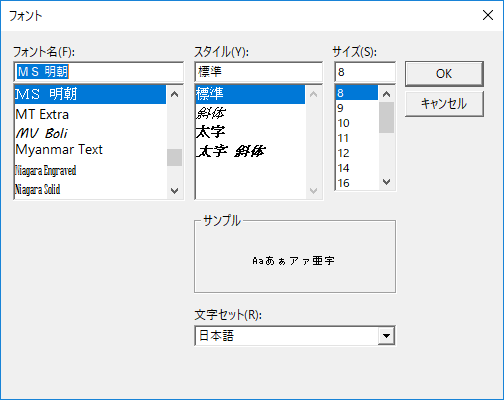The image size is (504, 400).
Task: Pick the 太字 bold style
Action: point(250,132)
